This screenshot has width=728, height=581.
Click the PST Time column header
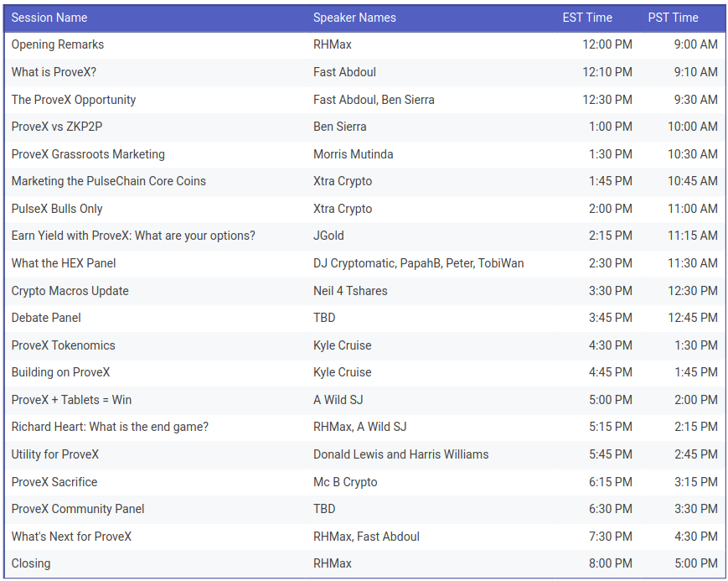point(673,18)
